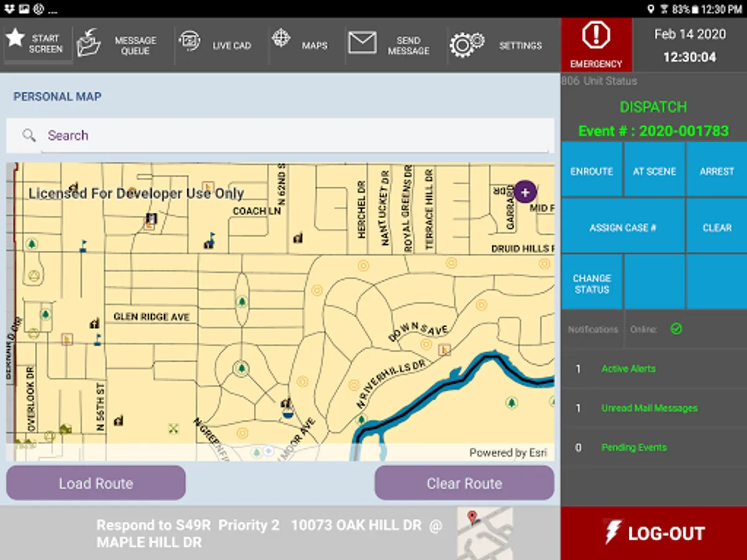747x560 pixels.
Task: Select the Maps menu label
Action: pos(314,45)
